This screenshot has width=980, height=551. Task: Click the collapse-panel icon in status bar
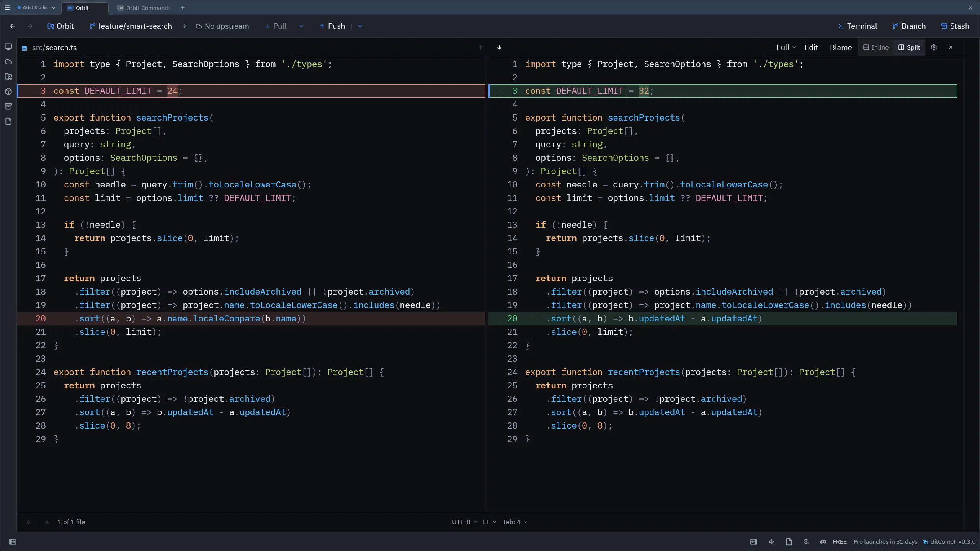753,542
